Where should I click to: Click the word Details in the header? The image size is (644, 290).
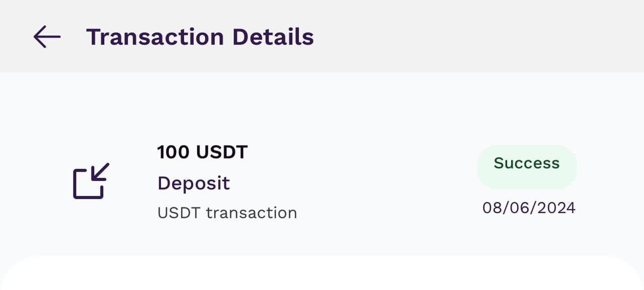coord(273,37)
